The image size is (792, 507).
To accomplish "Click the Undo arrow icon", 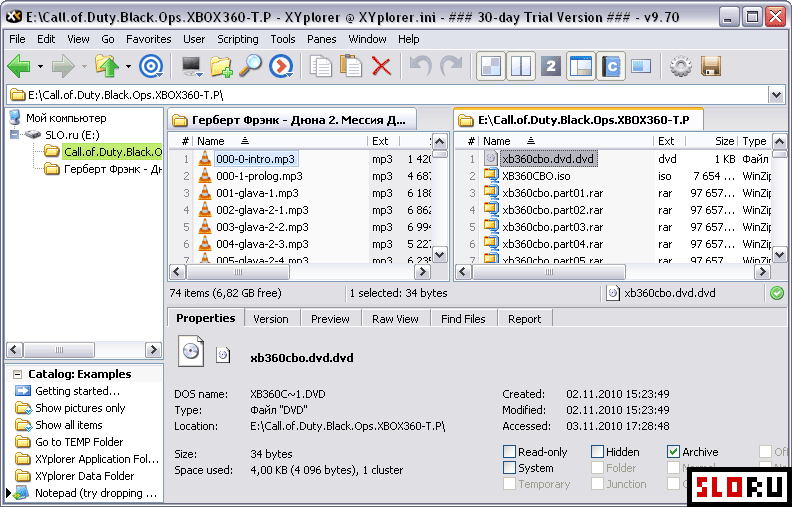I will click(x=420, y=66).
